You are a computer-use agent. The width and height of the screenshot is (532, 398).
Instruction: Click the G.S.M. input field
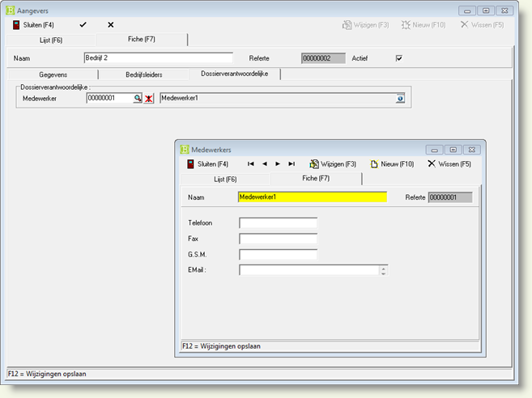tap(279, 255)
